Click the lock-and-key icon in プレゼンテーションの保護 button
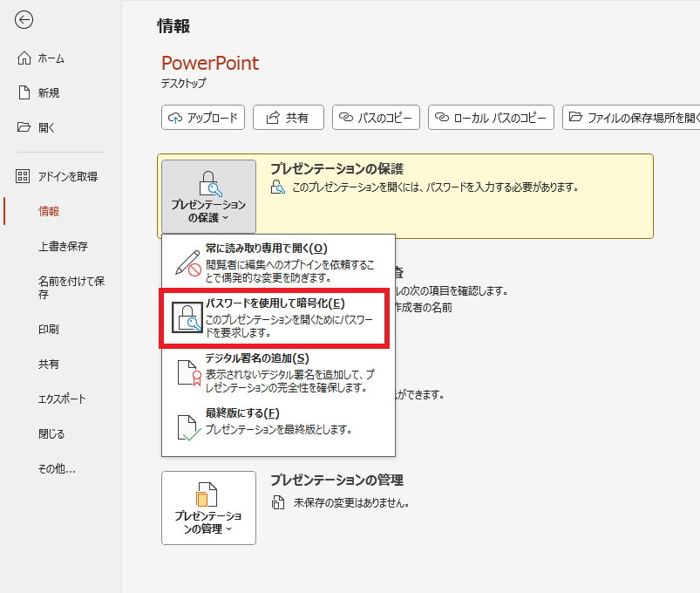Image resolution: width=700 pixels, height=593 pixels. tap(210, 183)
